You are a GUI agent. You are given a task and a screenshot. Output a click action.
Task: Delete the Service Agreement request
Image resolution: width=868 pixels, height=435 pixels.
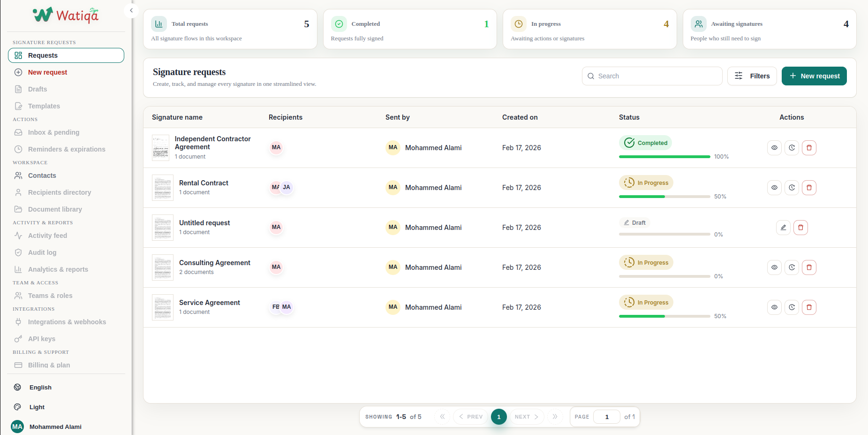[809, 307]
